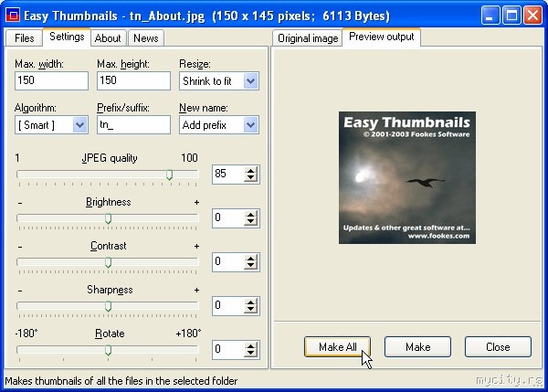The height and width of the screenshot is (392, 548).
Task: Increase JPEG quality with the up arrow
Action: tap(250, 170)
